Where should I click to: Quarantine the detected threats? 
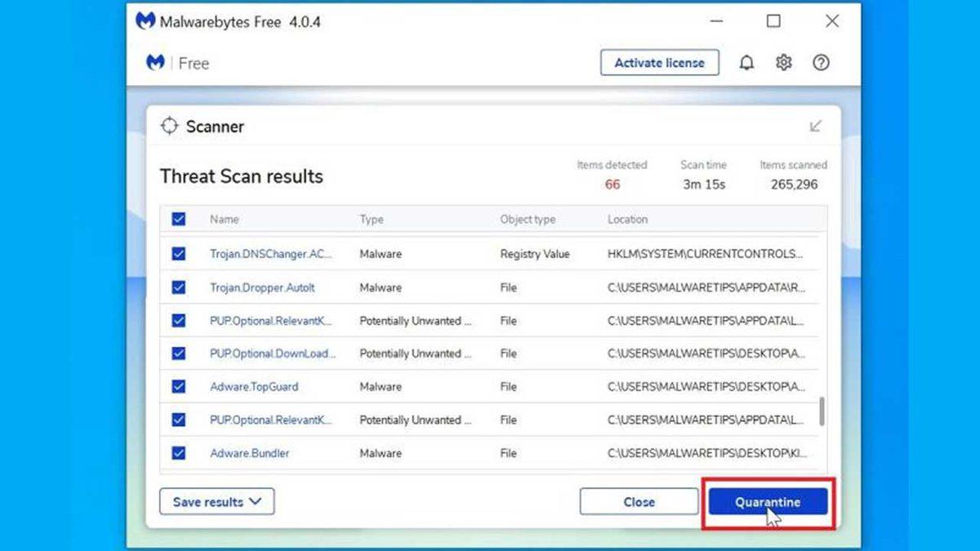click(766, 501)
